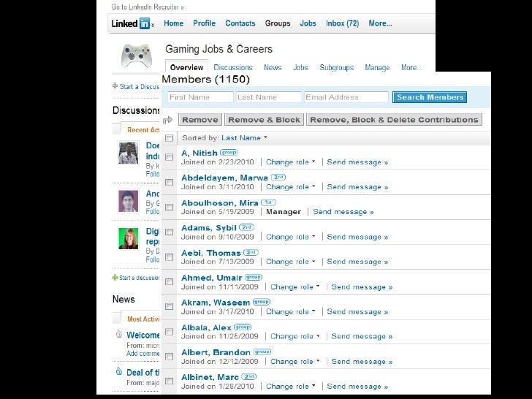Image resolution: width=532 pixels, height=399 pixels.
Task: Open the Sorted by Last Name dropdown
Action: [244, 137]
